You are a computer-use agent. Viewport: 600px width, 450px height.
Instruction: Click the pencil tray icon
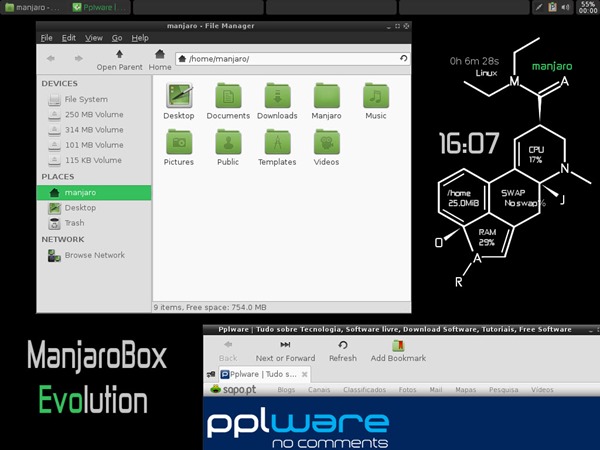539,7
